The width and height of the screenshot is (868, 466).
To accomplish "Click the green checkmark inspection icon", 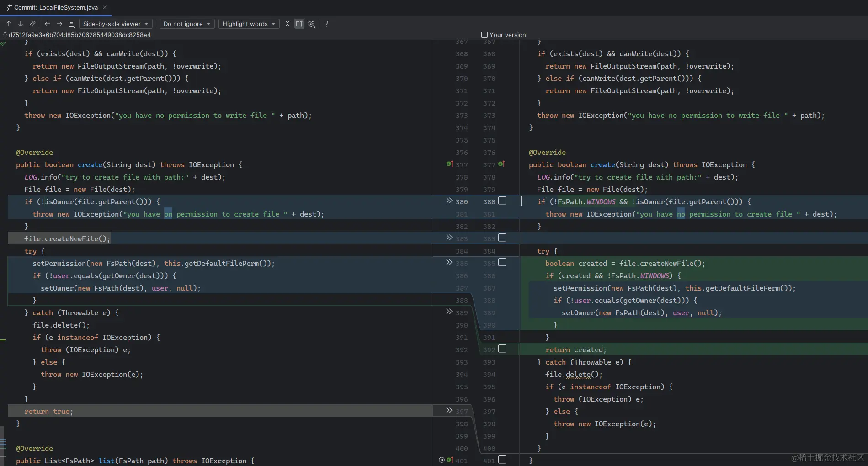I will click(4, 44).
